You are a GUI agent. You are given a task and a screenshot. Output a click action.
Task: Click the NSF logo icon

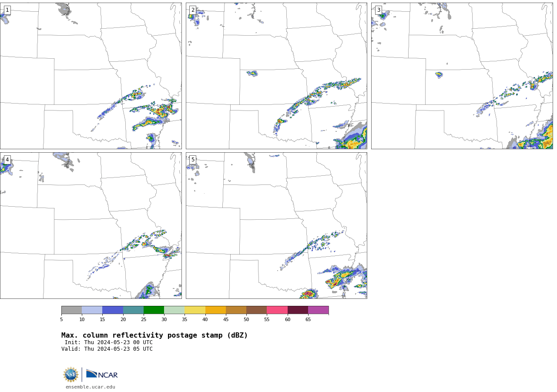[x=71, y=375]
